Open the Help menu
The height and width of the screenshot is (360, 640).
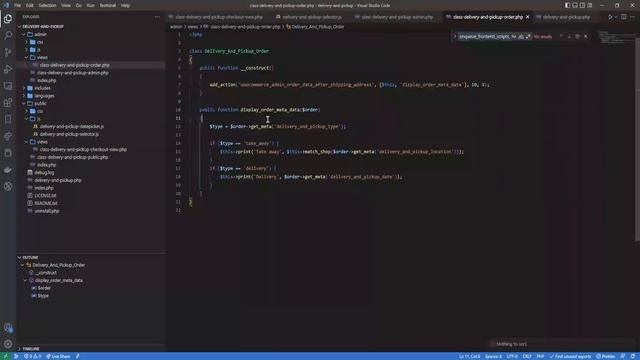pos(125,5)
